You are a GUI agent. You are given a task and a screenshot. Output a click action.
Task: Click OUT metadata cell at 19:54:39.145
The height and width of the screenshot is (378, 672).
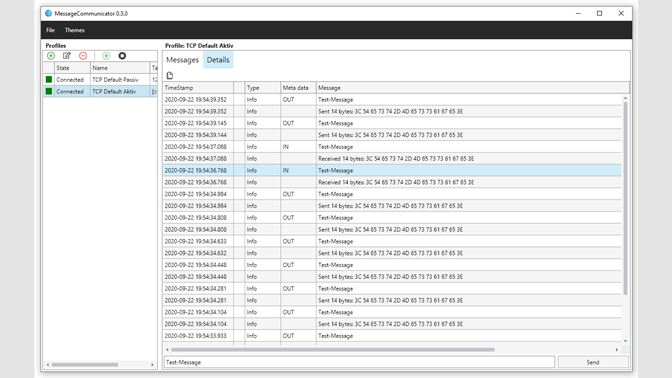click(288, 123)
